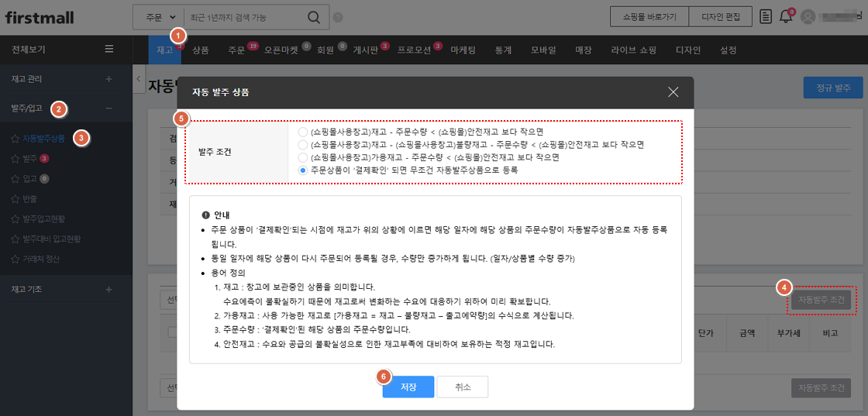Image resolution: width=868 pixels, height=416 pixels.
Task: Open 발주 in the sidebar
Action: click(x=30, y=159)
